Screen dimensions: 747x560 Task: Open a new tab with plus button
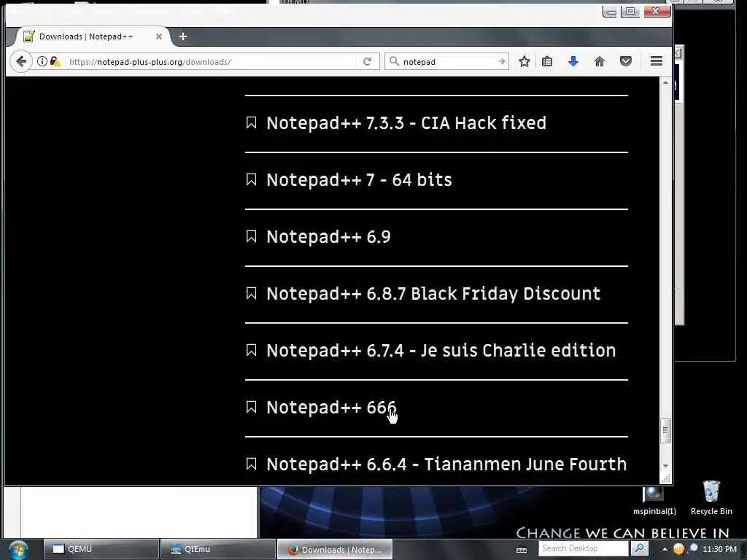[x=183, y=36]
